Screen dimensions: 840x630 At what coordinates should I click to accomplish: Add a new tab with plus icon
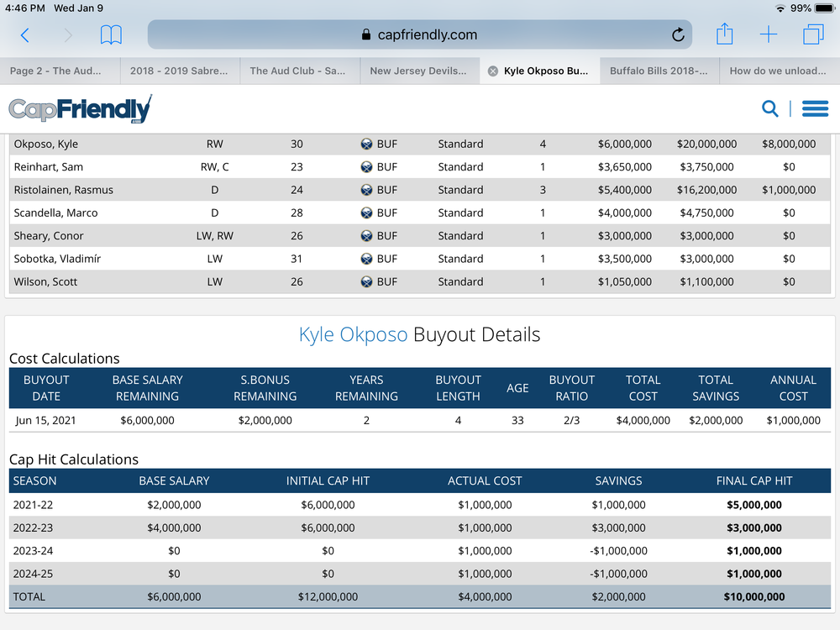[x=769, y=34]
